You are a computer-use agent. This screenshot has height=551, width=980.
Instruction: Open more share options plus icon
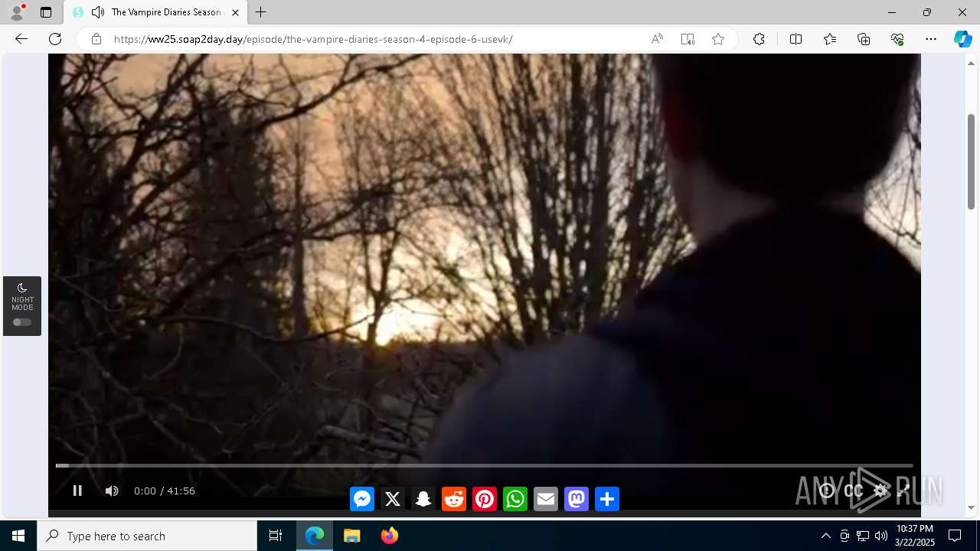[x=607, y=499]
